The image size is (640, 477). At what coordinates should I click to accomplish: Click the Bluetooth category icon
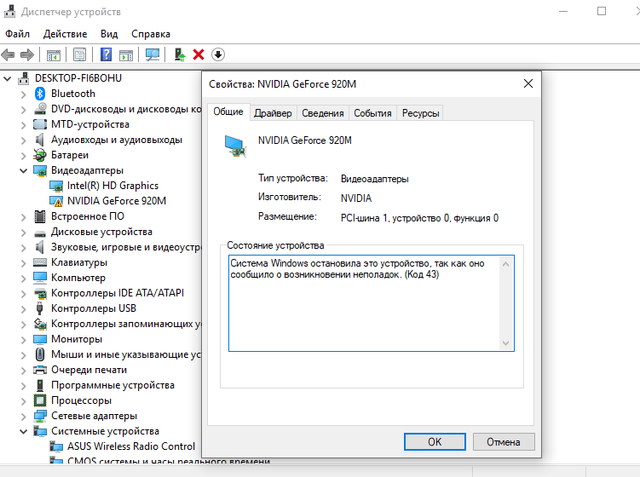tap(40, 94)
